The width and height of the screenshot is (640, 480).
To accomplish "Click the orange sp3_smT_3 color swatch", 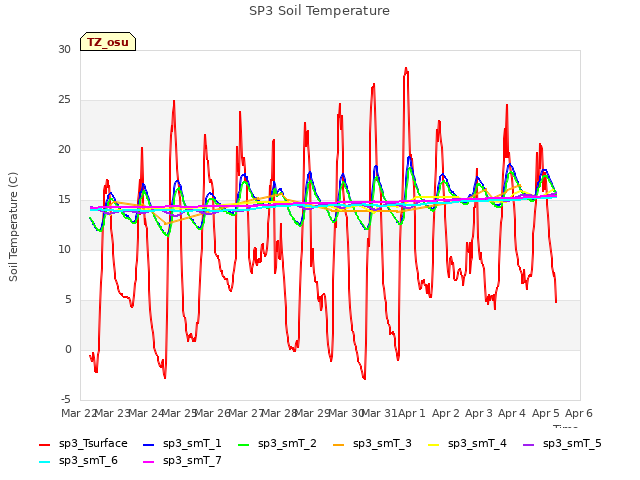I will (339, 444).
